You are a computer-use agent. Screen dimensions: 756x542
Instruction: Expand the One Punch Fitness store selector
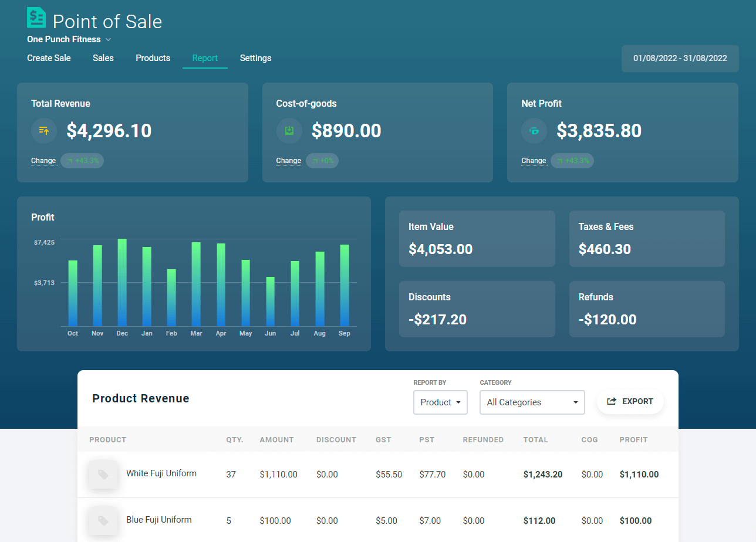[x=69, y=39]
